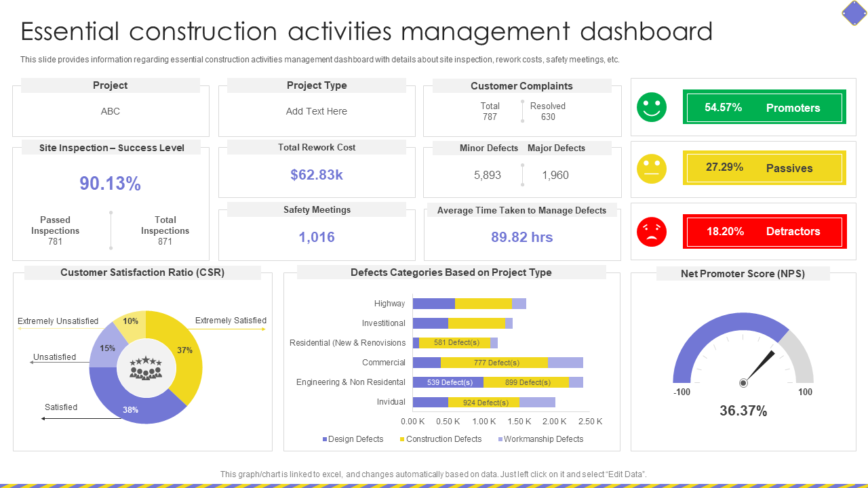
Task: Select the Workmanship Defects legend swatch
Action: coord(500,439)
